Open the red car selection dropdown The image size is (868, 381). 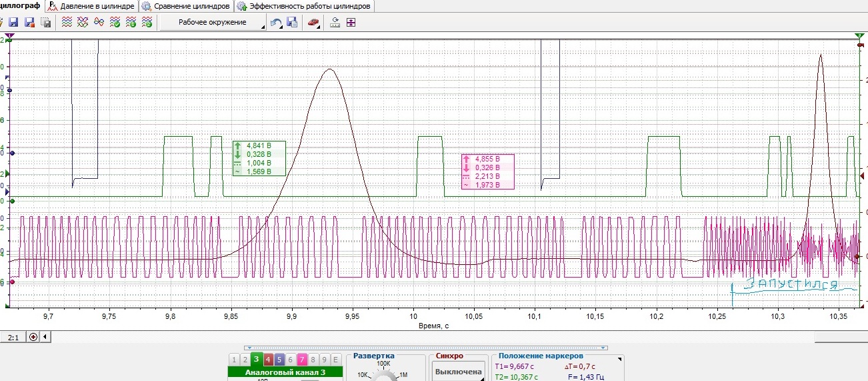(x=313, y=23)
